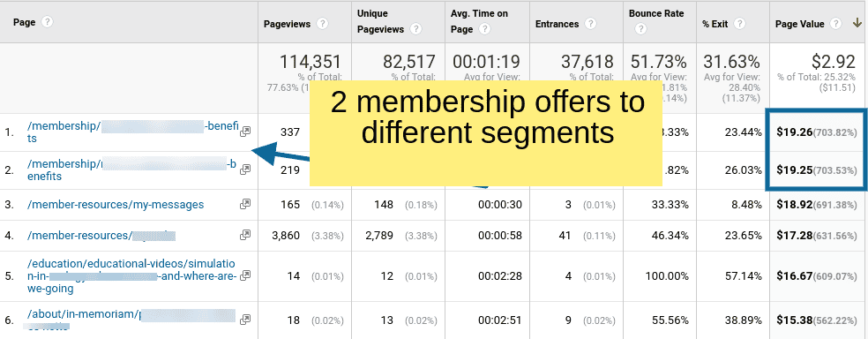Select the 2,789 unique pageviews value
The height and width of the screenshot is (339, 868).
coord(379,236)
